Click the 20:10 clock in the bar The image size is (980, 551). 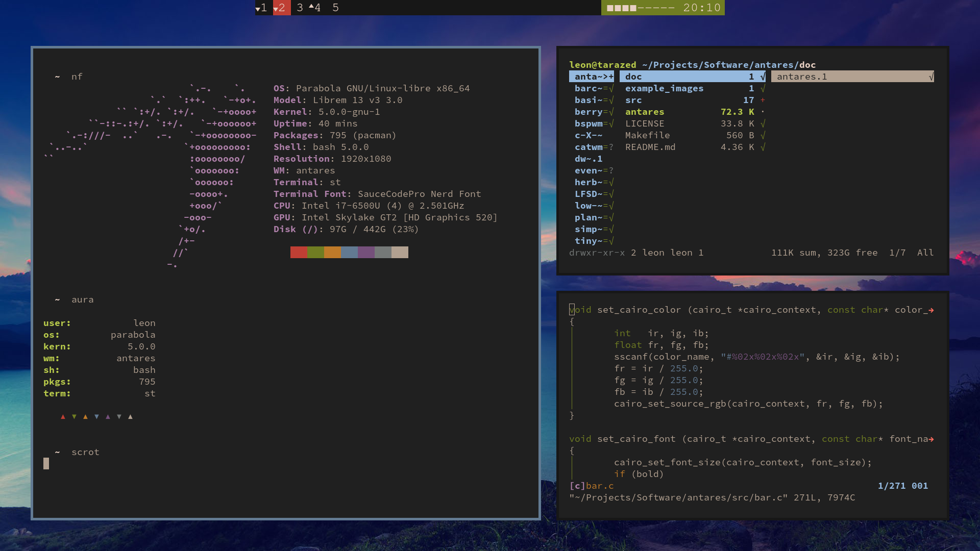[x=702, y=8]
